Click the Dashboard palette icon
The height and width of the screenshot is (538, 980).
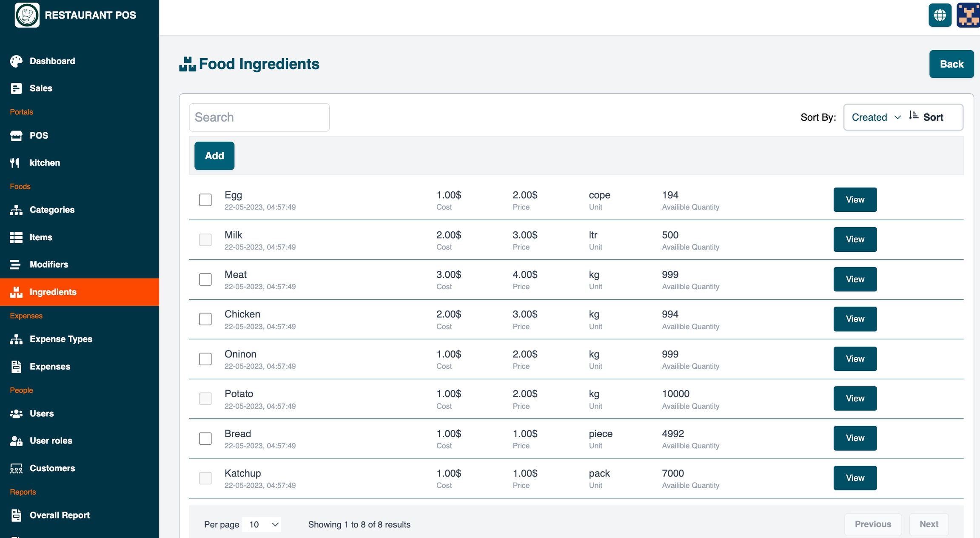pyautogui.click(x=16, y=61)
